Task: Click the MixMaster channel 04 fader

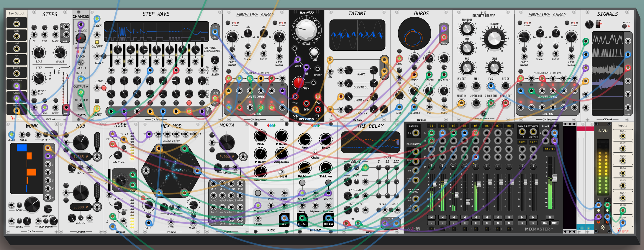Action: tap(468, 202)
